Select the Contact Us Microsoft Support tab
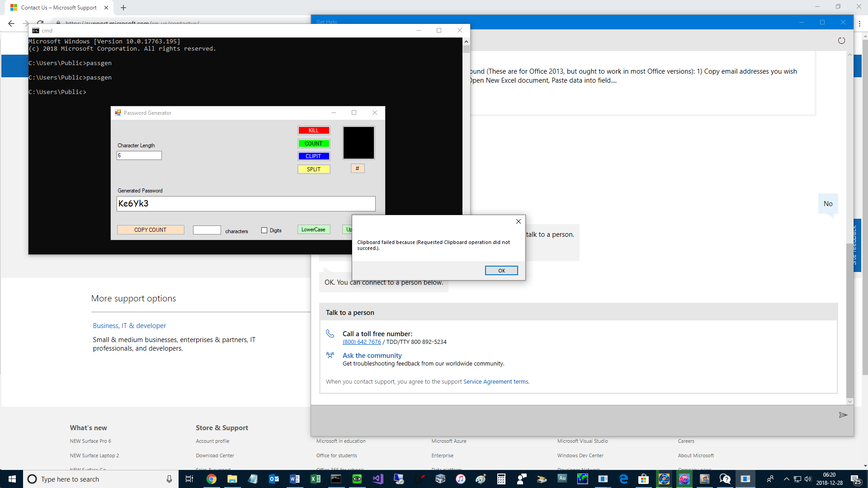This screenshot has height=488, width=868. tap(59, 8)
